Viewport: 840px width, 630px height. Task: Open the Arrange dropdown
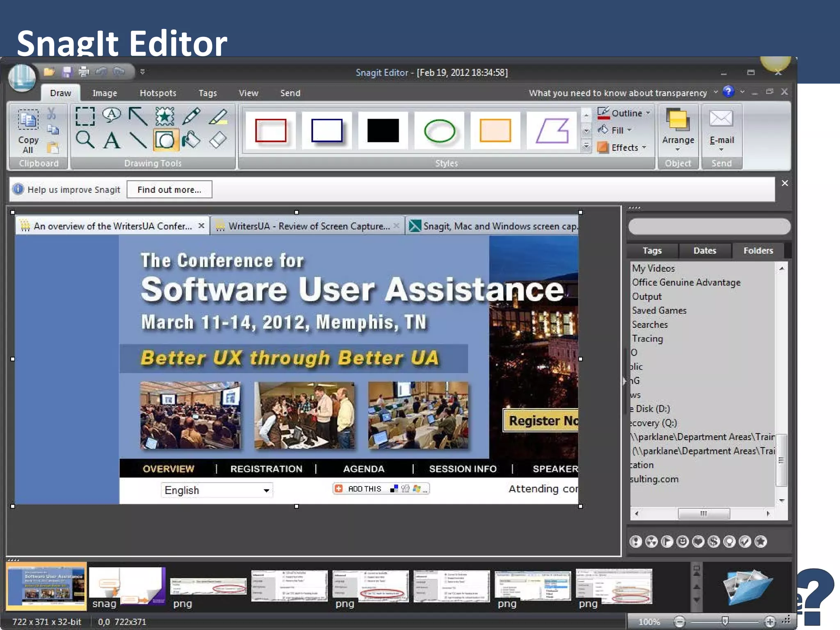pos(678,130)
